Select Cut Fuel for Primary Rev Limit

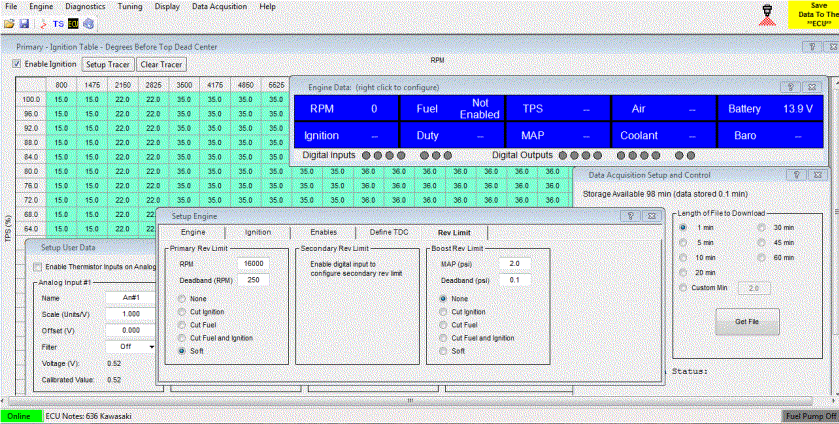click(182, 325)
